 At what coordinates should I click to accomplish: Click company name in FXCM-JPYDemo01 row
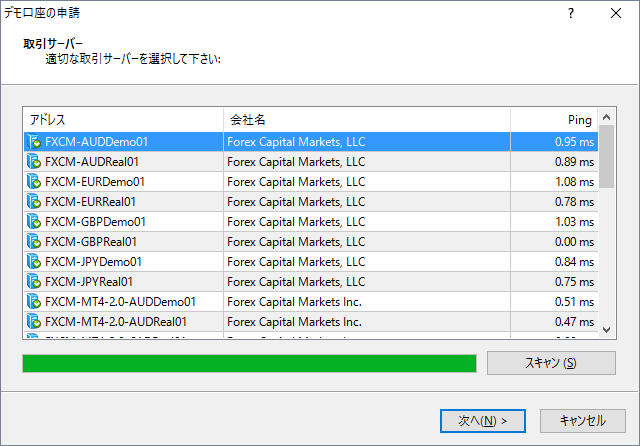[296, 262]
